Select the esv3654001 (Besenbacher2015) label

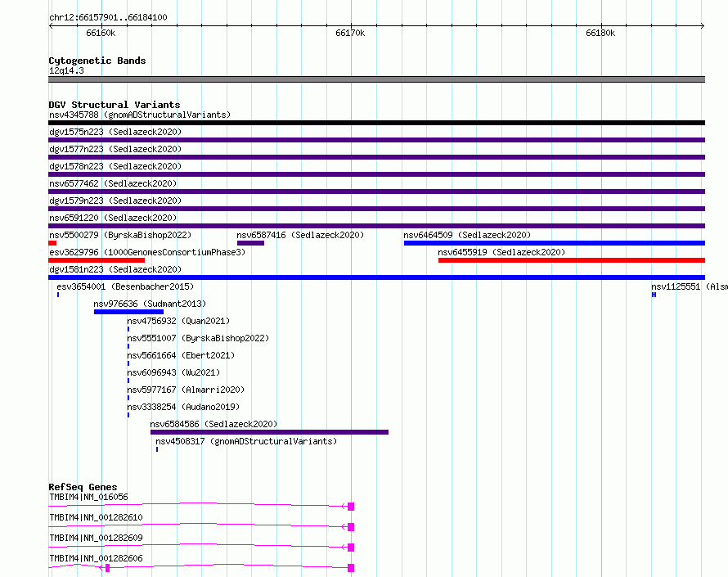125,286
